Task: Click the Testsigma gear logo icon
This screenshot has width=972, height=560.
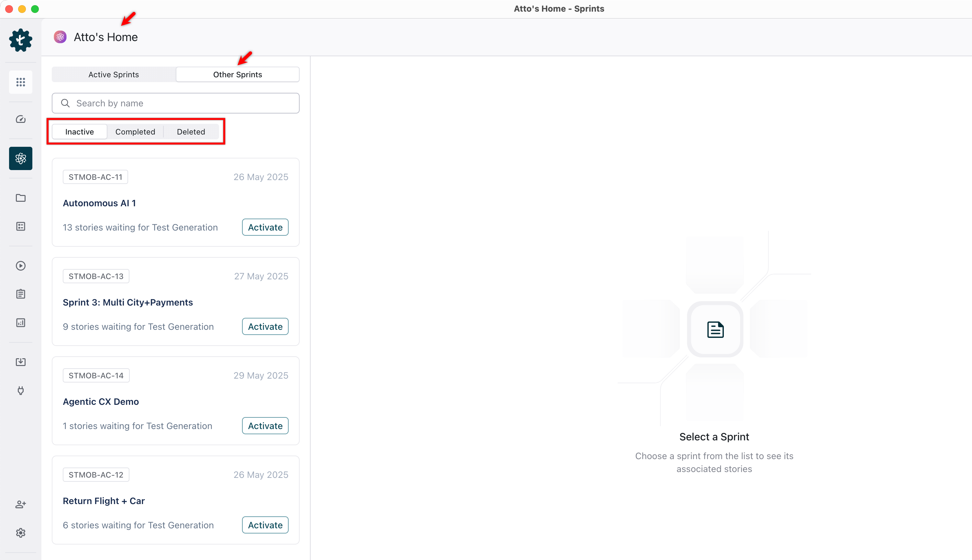Action: [20, 40]
